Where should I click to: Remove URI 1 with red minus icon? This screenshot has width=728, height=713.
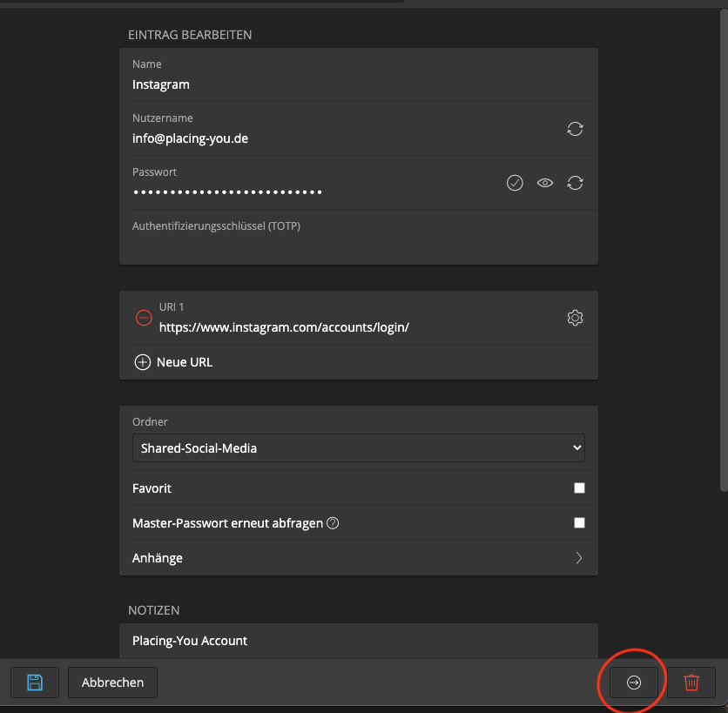pyautogui.click(x=144, y=318)
